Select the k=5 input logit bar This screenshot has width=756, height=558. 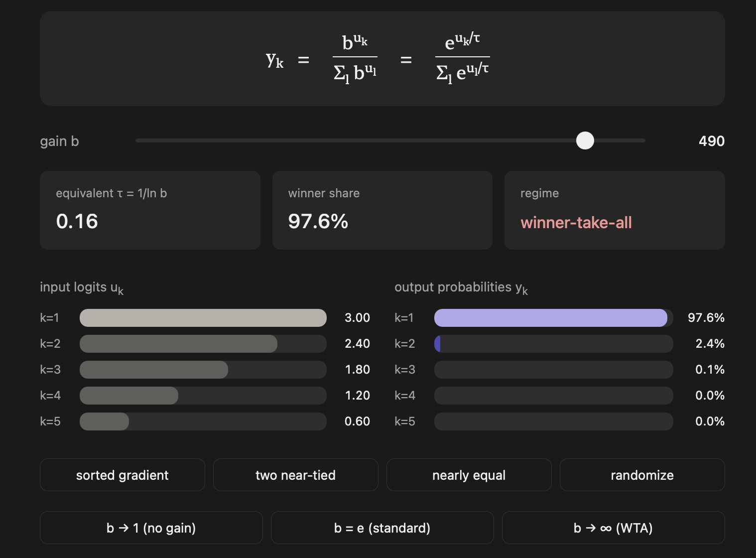click(x=202, y=421)
